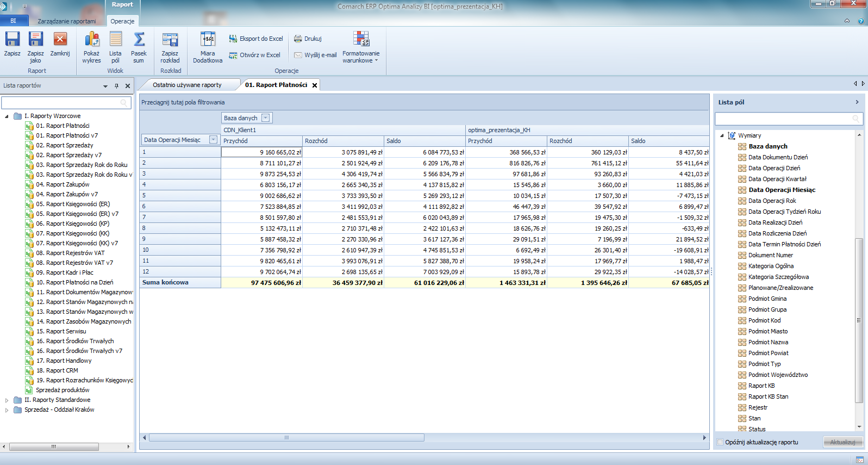Viewport: 868px width, 465px height.
Task: Click report list horizontal scrollbar
Action: tap(54, 447)
